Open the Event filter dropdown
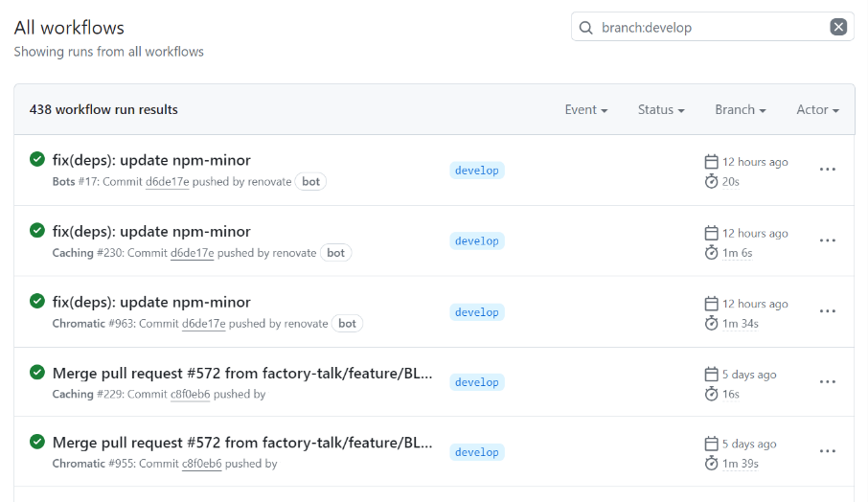The image size is (868, 502). [586, 110]
